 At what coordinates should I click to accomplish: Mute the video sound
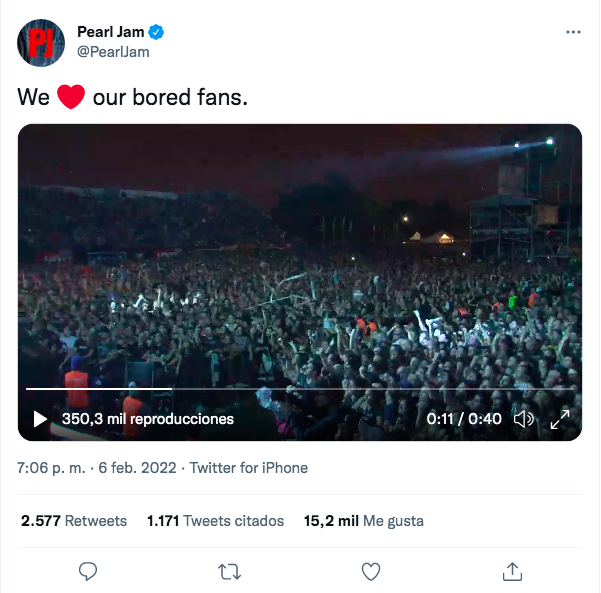point(523,419)
